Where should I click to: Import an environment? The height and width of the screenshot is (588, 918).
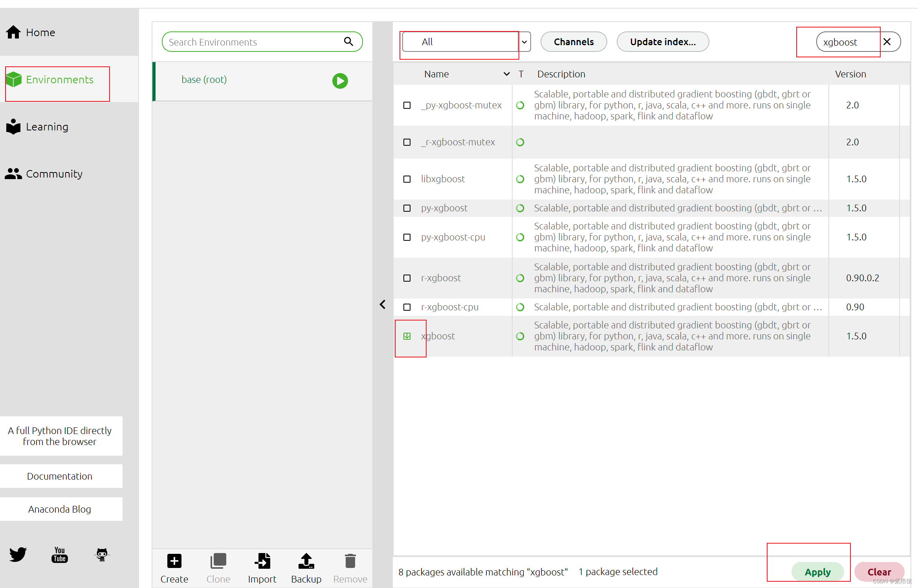(262, 568)
